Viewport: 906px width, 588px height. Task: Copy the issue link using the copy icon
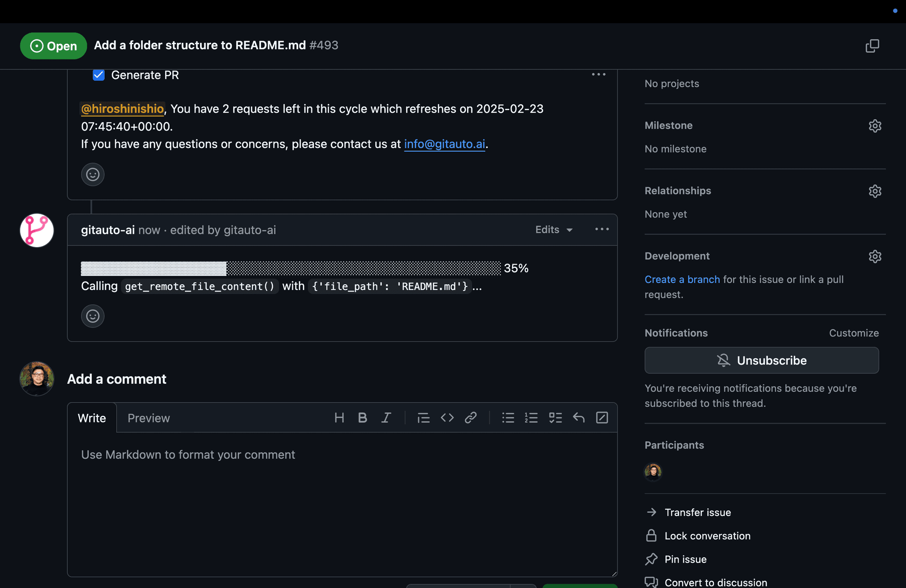[872, 46]
